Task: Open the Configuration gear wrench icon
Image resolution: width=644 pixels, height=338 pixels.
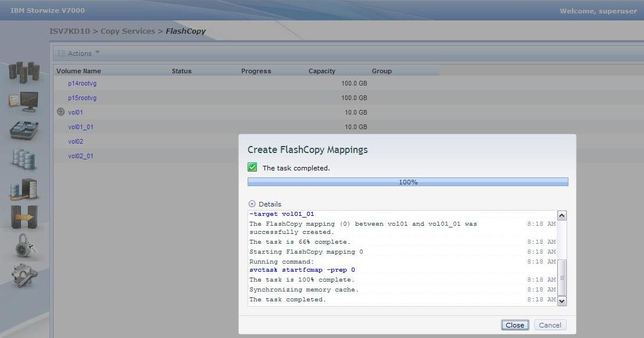Action: coord(24,275)
